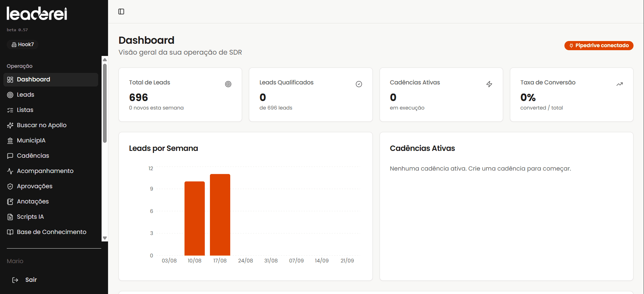Navigate to MunicipIA
The image size is (644, 294).
coord(51,140)
